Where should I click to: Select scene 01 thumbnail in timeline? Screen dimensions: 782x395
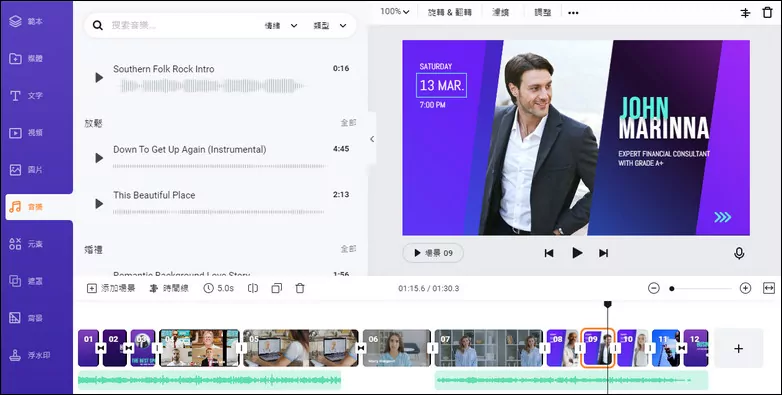click(x=88, y=348)
